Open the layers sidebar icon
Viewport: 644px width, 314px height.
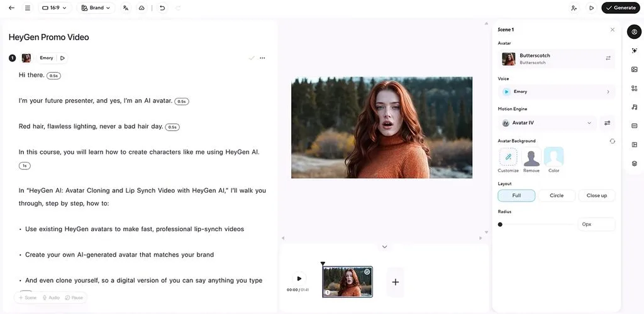click(x=634, y=163)
